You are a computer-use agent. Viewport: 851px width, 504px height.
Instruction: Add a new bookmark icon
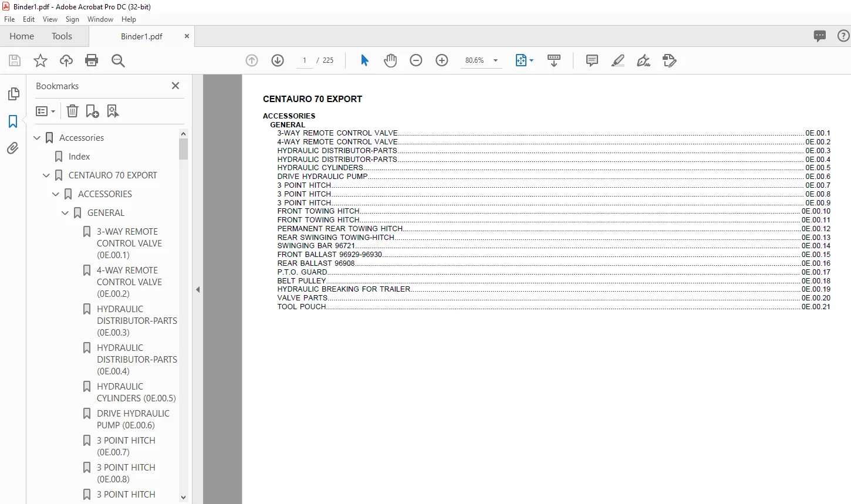(x=92, y=111)
